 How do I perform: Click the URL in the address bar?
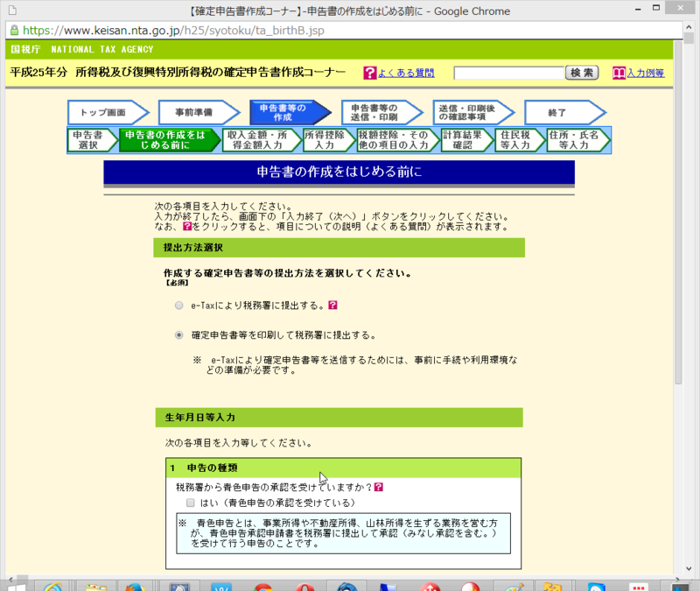(173, 31)
